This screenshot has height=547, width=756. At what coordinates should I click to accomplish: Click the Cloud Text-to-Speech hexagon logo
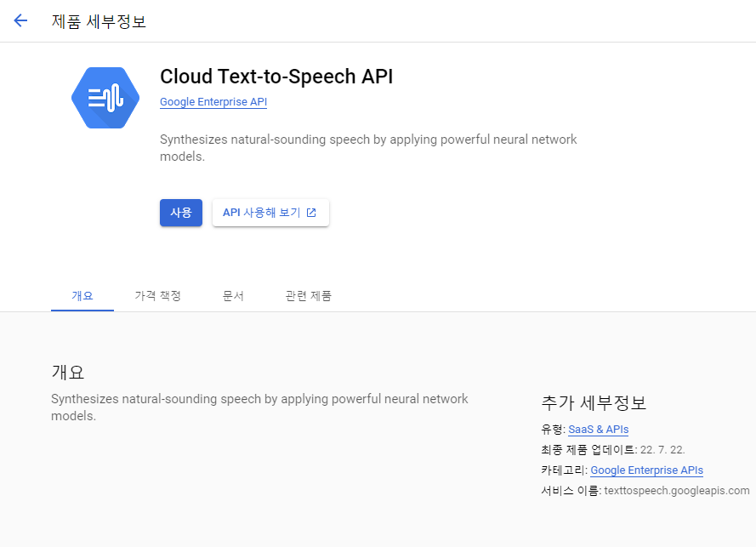pyautogui.click(x=105, y=98)
